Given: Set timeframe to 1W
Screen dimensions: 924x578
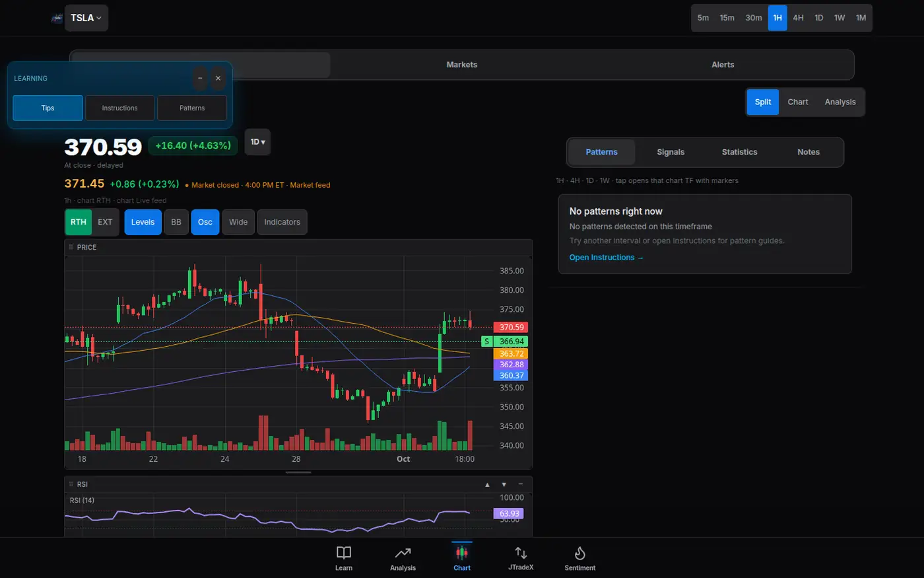Looking at the screenshot, I should click(x=840, y=18).
